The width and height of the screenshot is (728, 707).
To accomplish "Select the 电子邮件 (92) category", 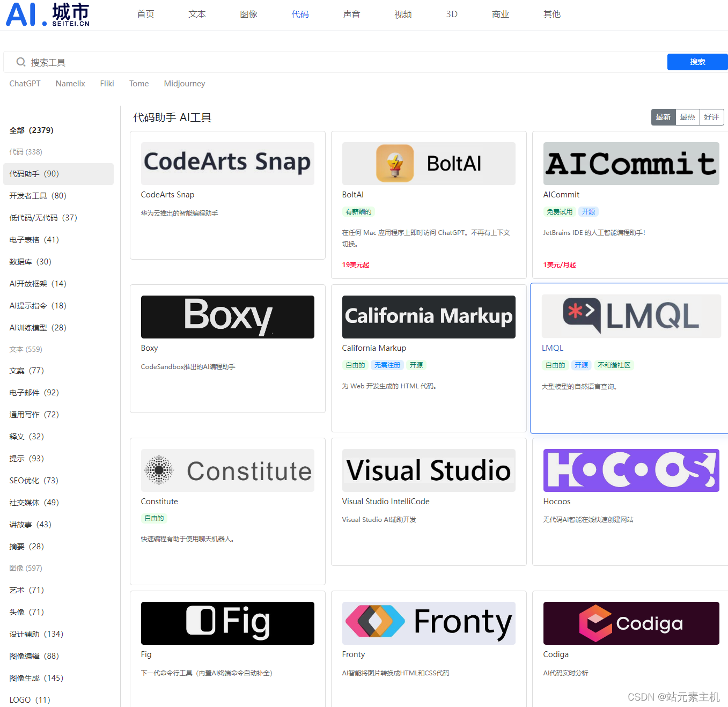I will click(x=34, y=393).
